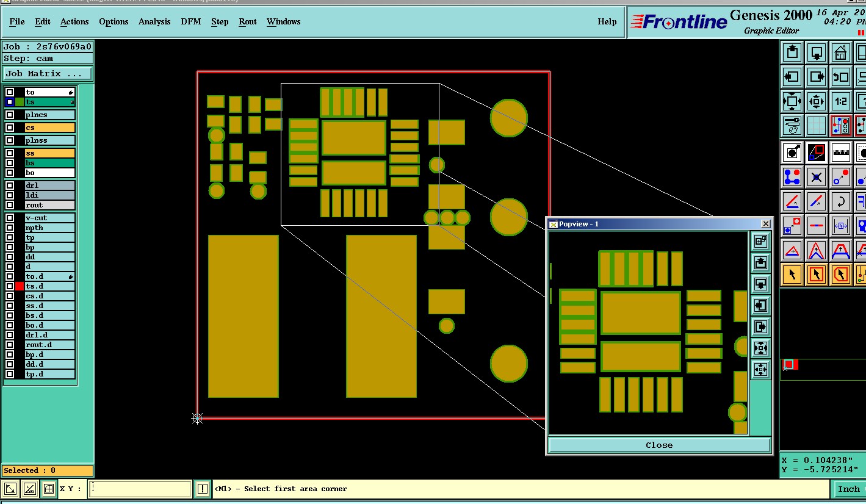This screenshot has height=504, width=866.
Task: Click the red color swatch for ts.d layer
Action: (20, 286)
